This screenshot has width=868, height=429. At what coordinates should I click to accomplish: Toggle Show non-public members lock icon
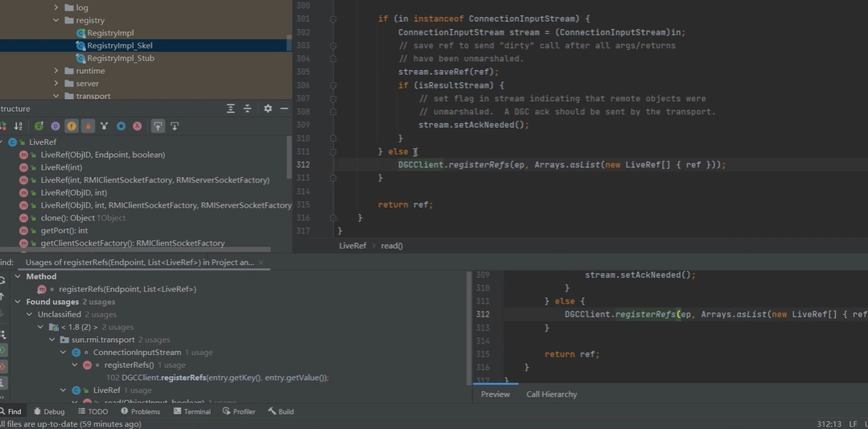(88, 126)
